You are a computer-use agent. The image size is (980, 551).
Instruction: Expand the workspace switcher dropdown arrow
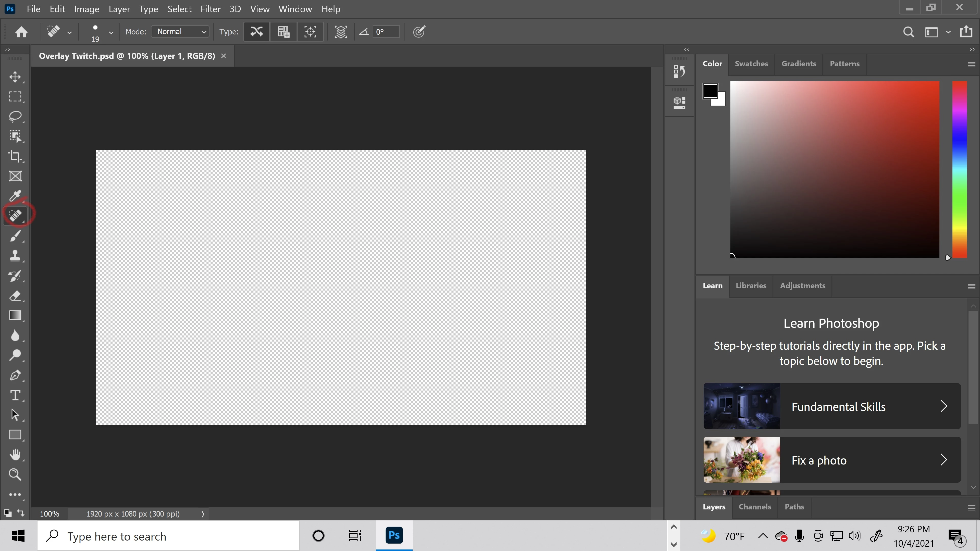coord(948,32)
